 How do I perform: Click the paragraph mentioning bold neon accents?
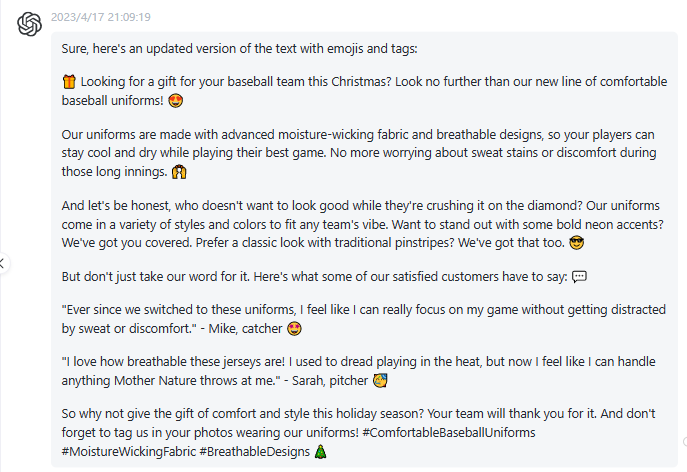click(x=363, y=224)
